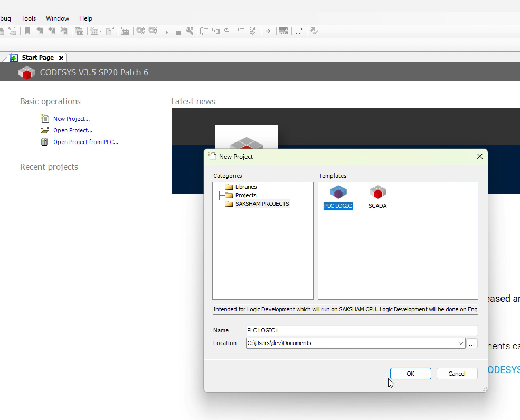
Task: Click the right-arrow Show Next Statement icon
Action: tap(268, 31)
